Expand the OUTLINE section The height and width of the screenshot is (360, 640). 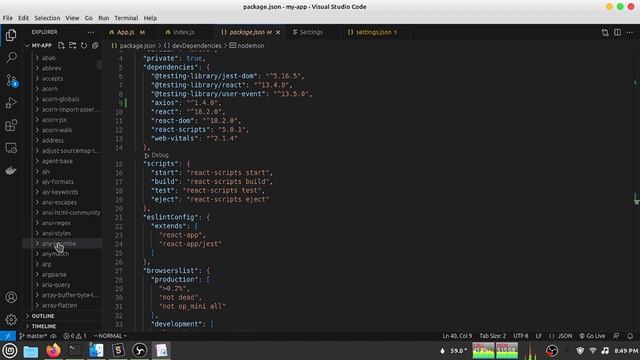62,316
